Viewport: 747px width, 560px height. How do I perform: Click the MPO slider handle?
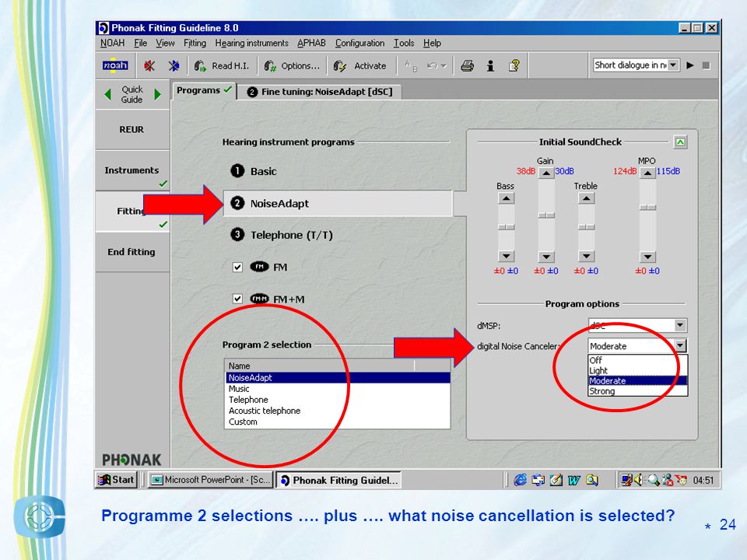point(647,208)
